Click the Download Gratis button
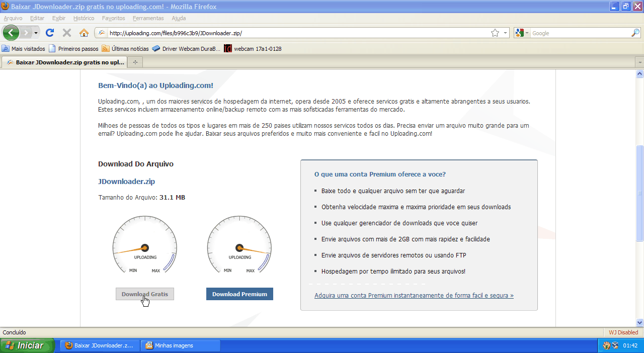The height and width of the screenshot is (353, 644). [145, 294]
